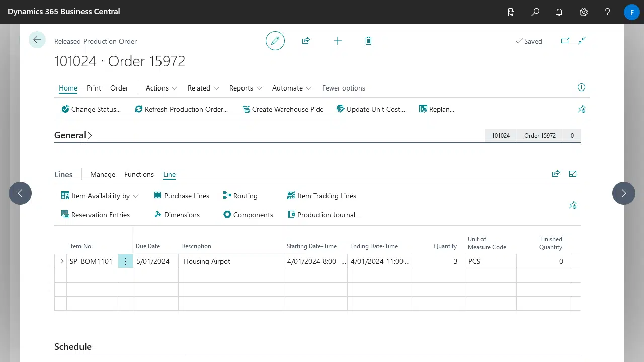
Task: Open search with the magnifier icon
Action: [535, 12]
